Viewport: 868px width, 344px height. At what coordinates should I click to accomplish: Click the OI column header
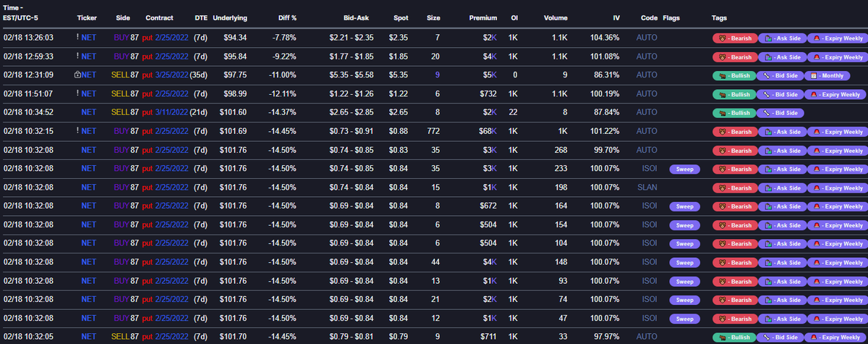point(514,17)
